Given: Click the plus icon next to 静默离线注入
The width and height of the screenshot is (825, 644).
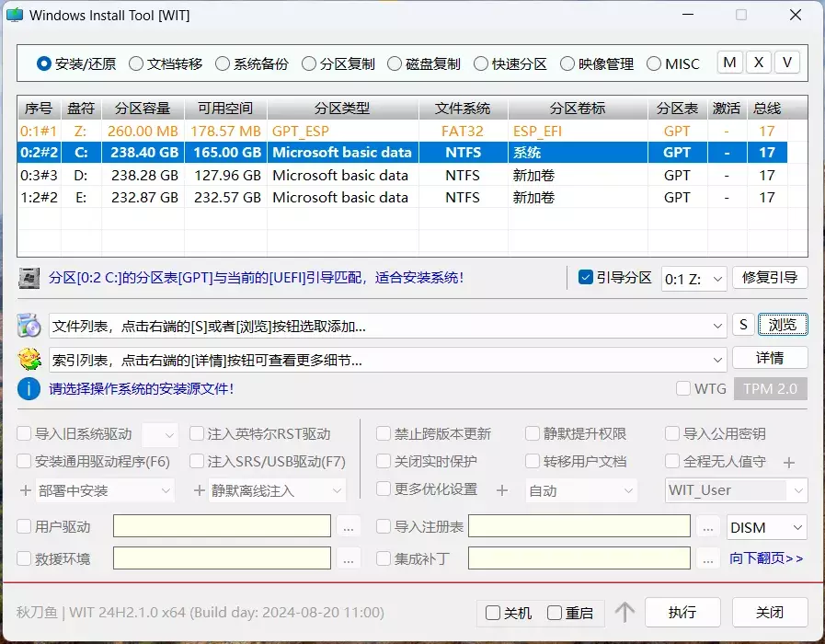Looking at the screenshot, I should pyautogui.click(x=199, y=491).
